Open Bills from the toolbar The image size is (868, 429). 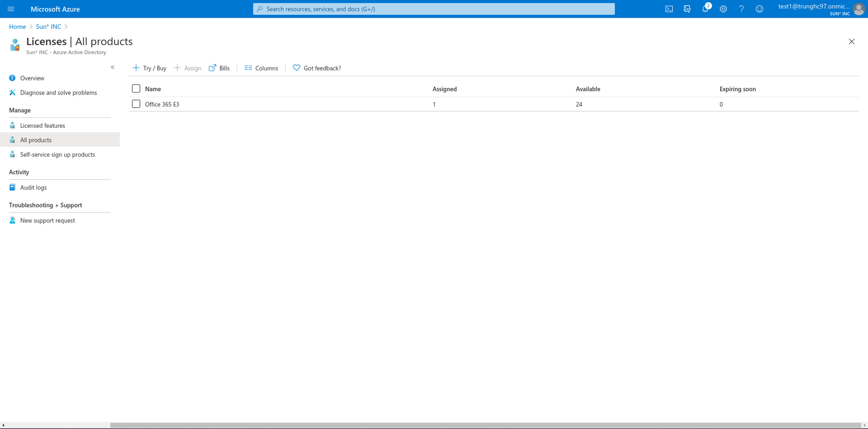219,68
